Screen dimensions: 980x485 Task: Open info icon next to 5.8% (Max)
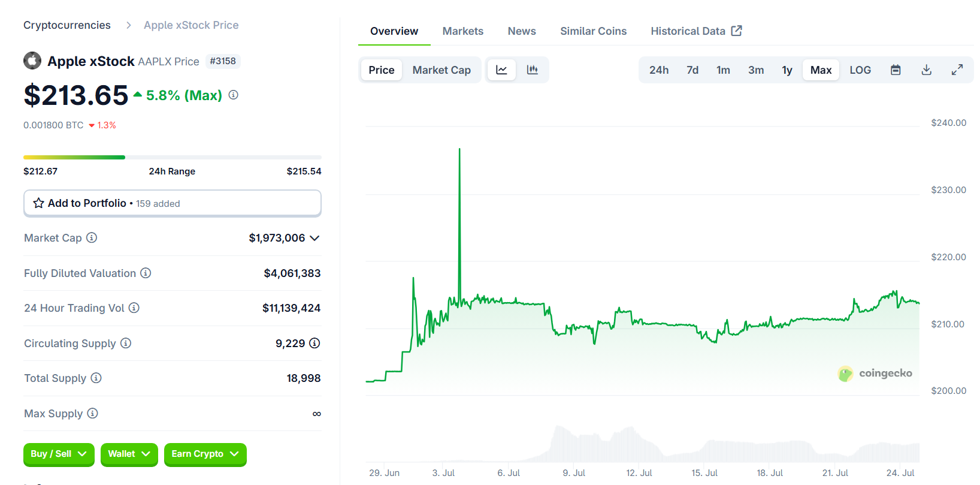[x=234, y=95]
